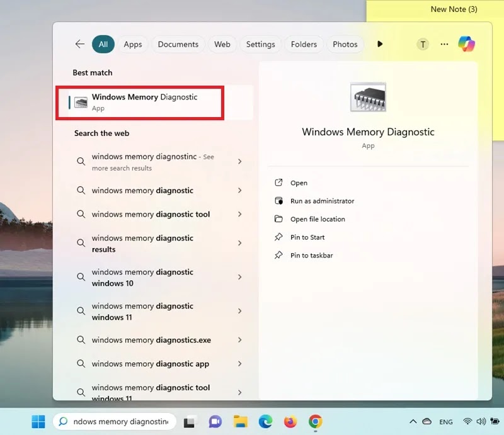The image size is (504, 435).
Task: Open the Windows Start menu
Action: [38, 422]
